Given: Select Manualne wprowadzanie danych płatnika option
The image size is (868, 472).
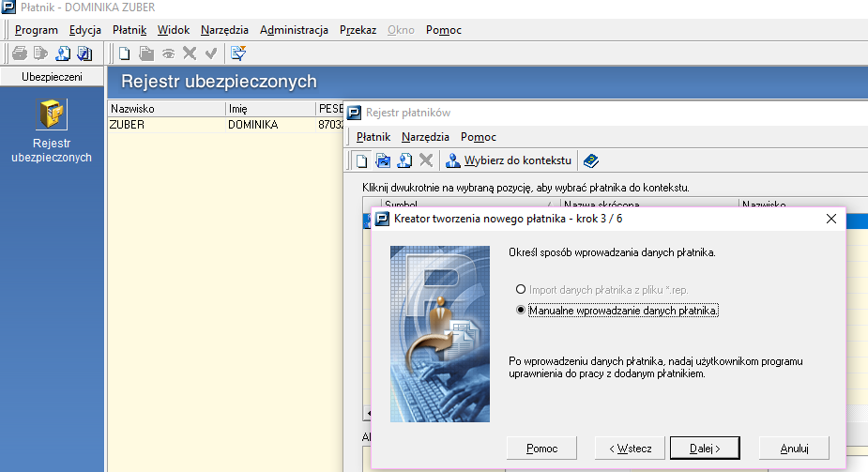Looking at the screenshot, I should 617,311.
